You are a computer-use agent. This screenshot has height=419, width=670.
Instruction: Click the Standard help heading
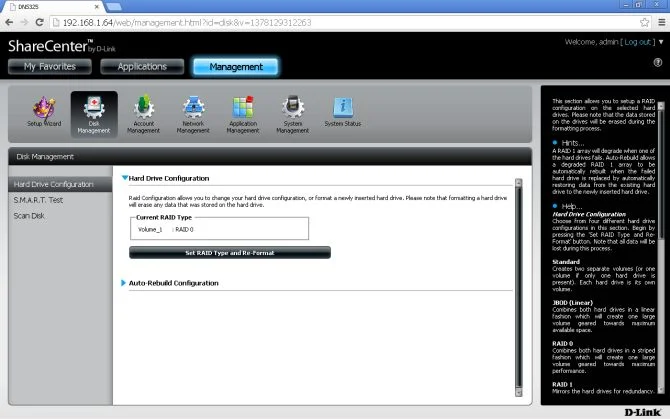pos(566,262)
